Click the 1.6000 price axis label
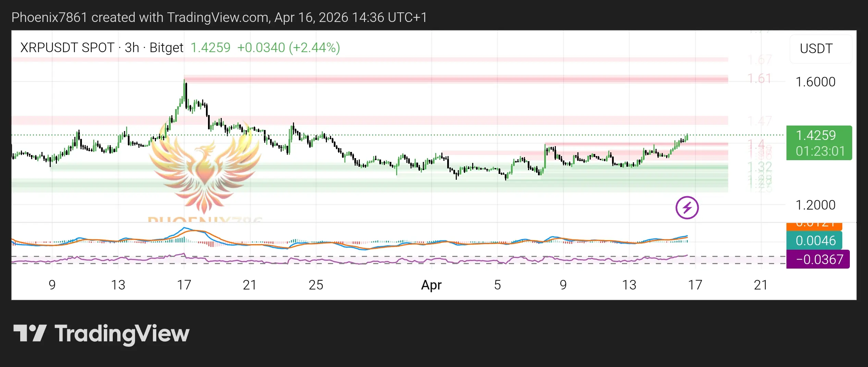 click(815, 82)
